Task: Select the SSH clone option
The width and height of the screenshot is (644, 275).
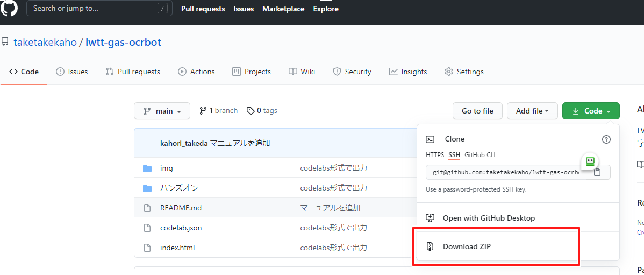Action: click(454, 155)
